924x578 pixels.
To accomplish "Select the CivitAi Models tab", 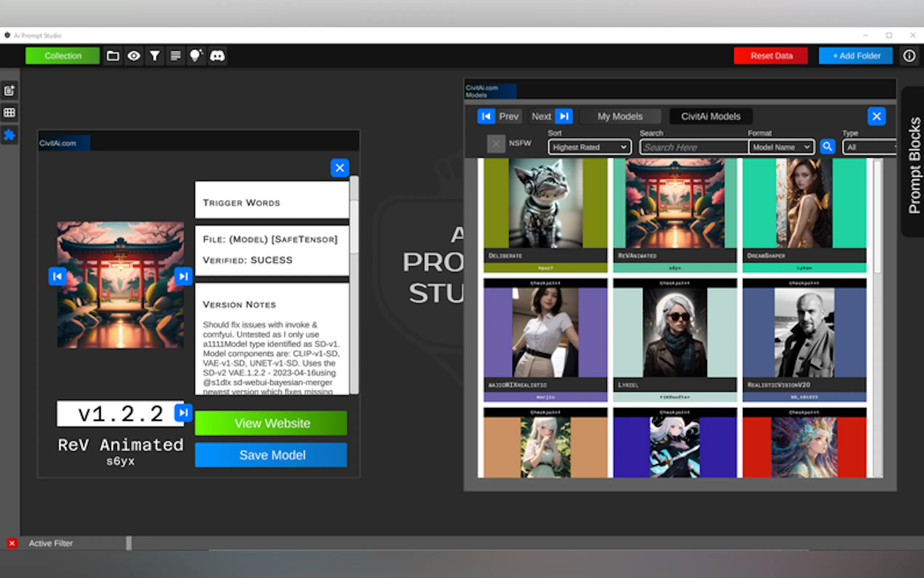I will click(x=710, y=116).
